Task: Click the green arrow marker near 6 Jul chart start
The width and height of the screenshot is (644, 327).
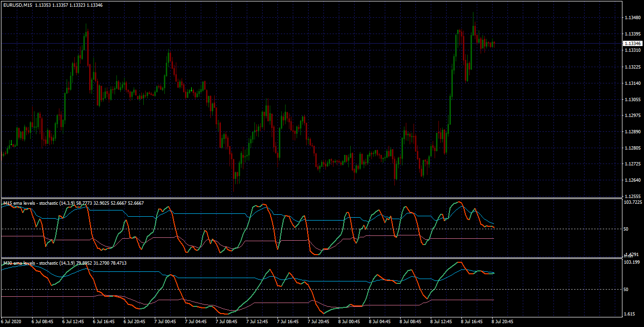Action: point(11,143)
